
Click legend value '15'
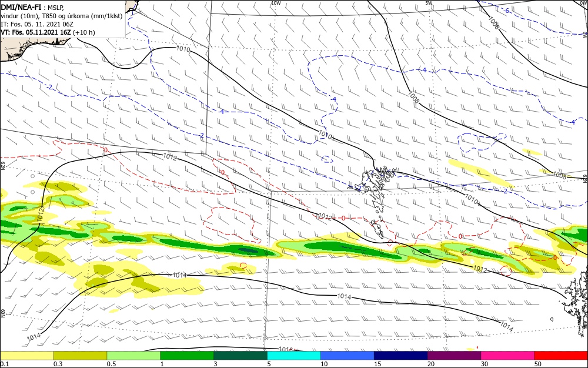coord(377,364)
